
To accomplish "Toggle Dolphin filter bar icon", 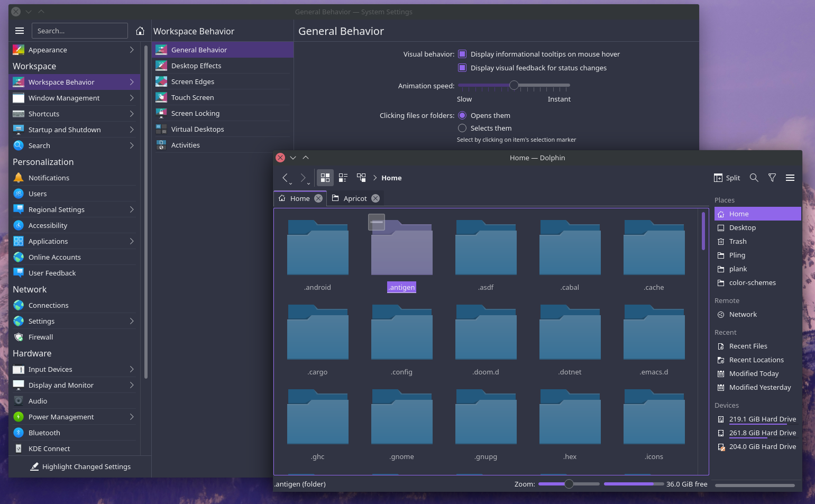I will click(x=772, y=178).
